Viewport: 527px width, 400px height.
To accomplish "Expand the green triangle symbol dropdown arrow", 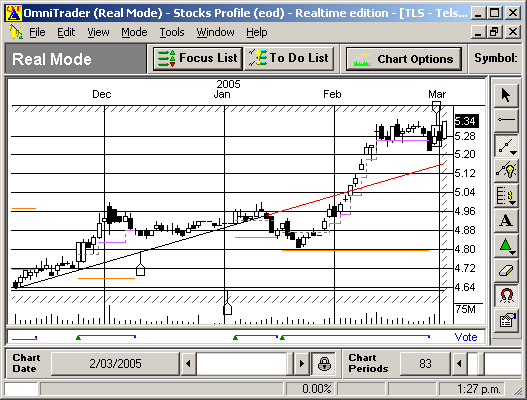I will pyautogui.click(x=513, y=253).
